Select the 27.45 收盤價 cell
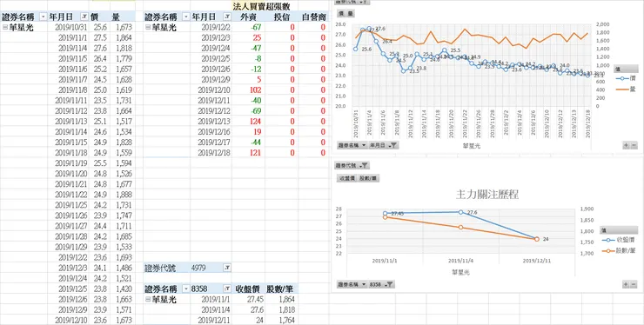Image resolution: width=644 pixels, height=325 pixels. coord(248,300)
